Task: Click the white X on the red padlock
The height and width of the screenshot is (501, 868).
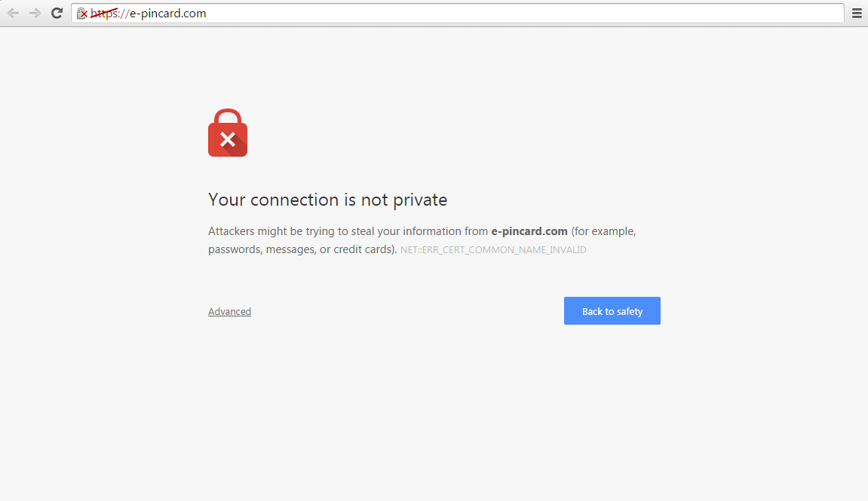Action: (x=228, y=139)
